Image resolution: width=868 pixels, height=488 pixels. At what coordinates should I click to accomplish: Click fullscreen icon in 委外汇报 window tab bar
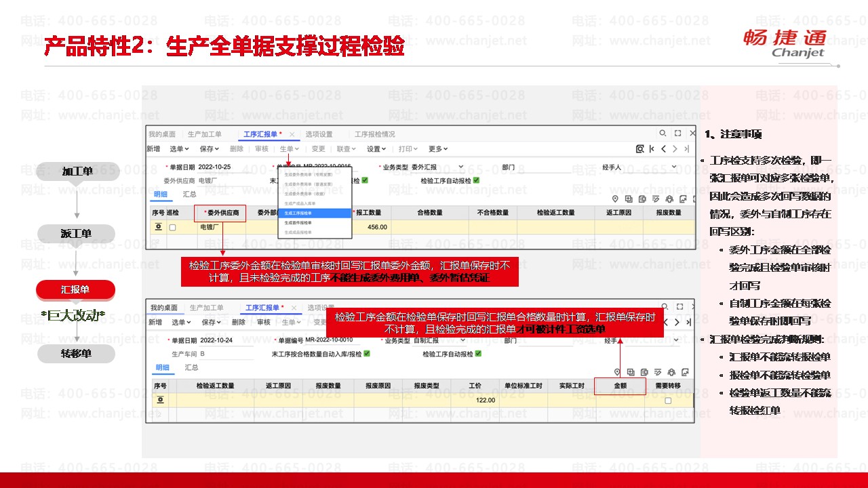click(678, 133)
